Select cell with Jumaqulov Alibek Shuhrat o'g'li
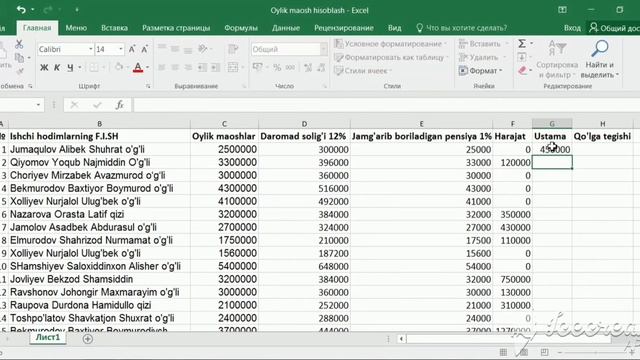This screenshot has width=640, height=360. click(99, 149)
